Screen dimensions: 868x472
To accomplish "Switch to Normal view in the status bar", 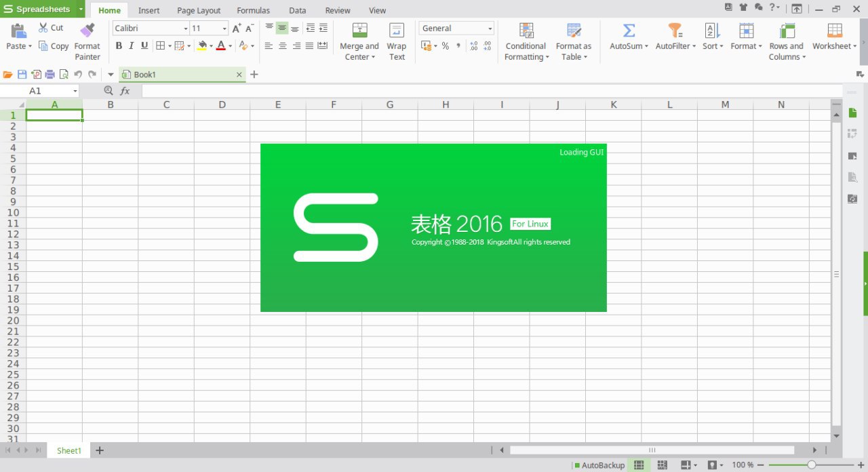I will coord(639,465).
